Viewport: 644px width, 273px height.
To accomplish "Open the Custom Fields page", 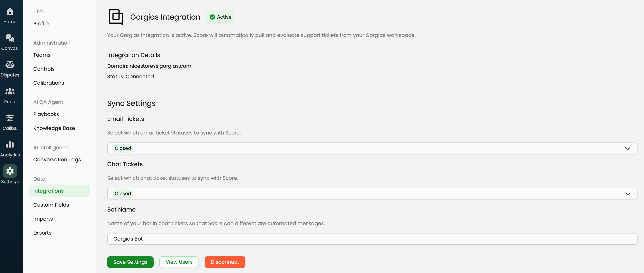I will tap(51, 205).
